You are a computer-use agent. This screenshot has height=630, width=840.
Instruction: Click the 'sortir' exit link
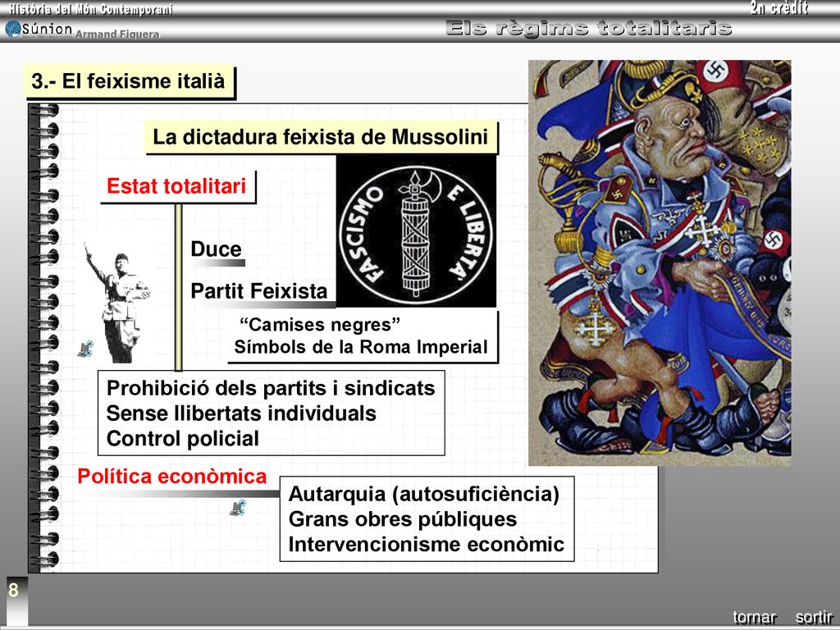tap(814, 617)
